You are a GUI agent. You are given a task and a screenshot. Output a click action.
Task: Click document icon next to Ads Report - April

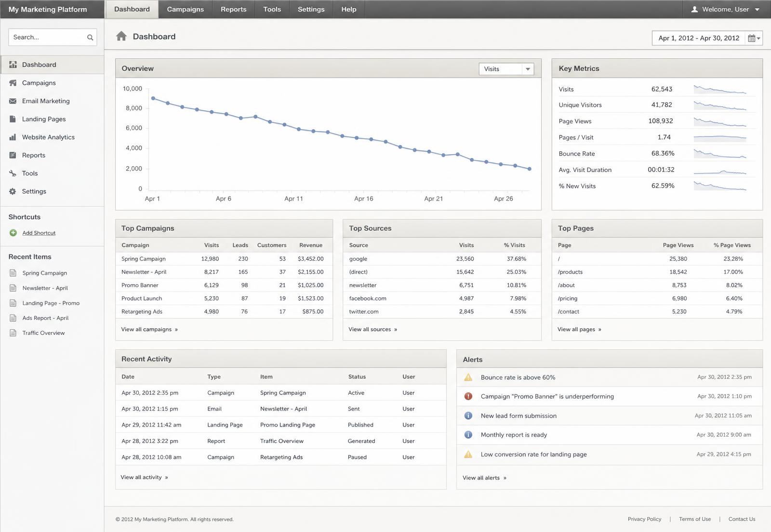pyautogui.click(x=13, y=318)
